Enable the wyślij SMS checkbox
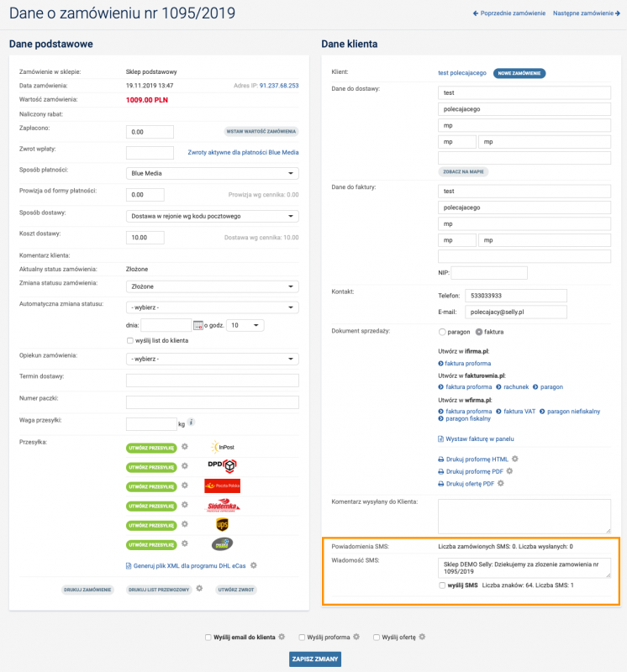The image size is (627, 672). (x=442, y=585)
